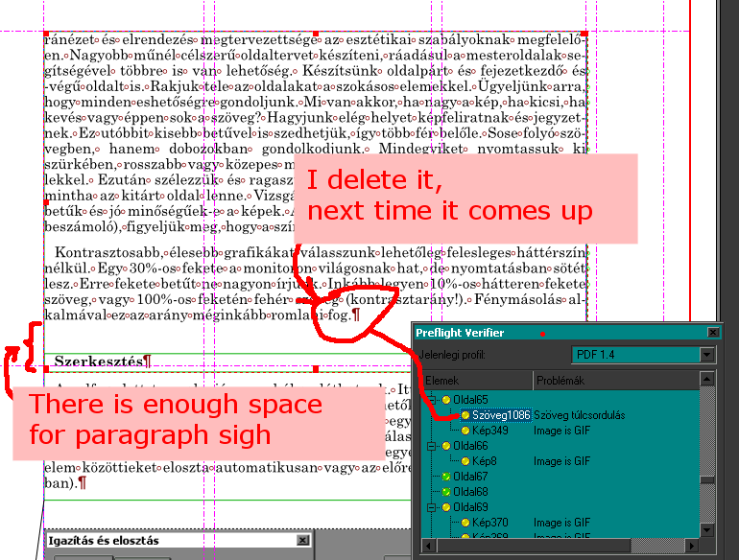
Task: Click the Problémák column header
Action: point(614,379)
